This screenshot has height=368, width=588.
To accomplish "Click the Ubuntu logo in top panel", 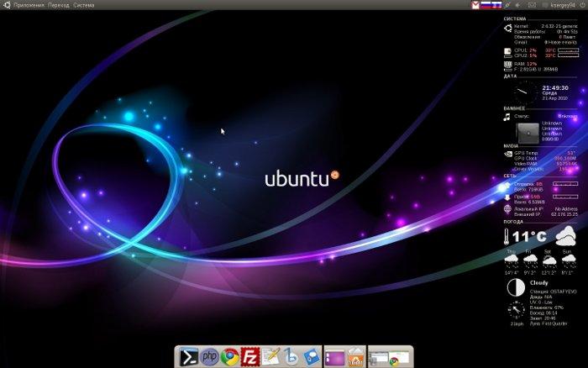I will click(7, 5).
